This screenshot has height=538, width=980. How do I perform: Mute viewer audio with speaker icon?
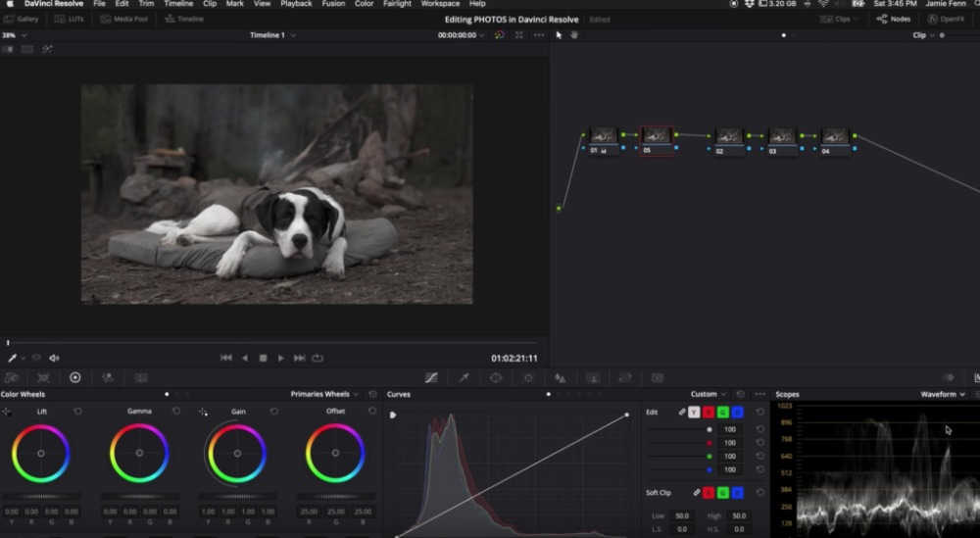[x=54, y=358]
